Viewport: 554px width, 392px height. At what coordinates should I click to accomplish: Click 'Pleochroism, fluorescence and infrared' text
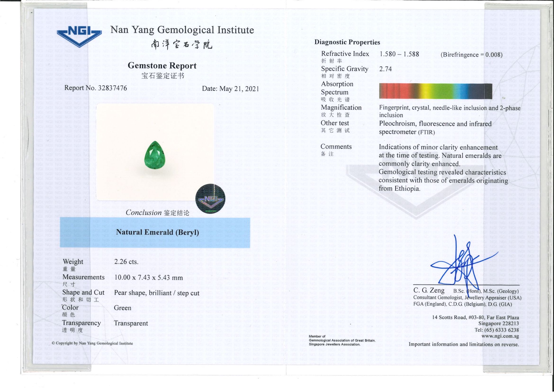click(x=435, y=124)
